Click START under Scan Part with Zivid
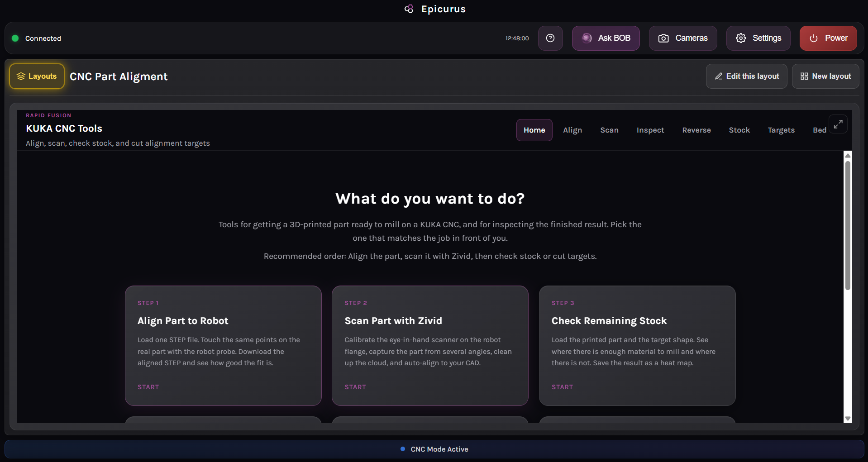 (355, 387)
